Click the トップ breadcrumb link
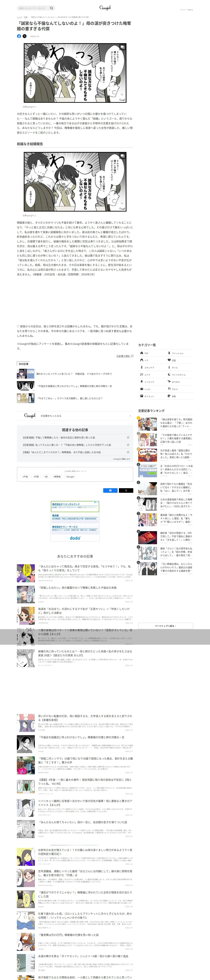This screenshot has height=980, width=210. pos(19,17)
